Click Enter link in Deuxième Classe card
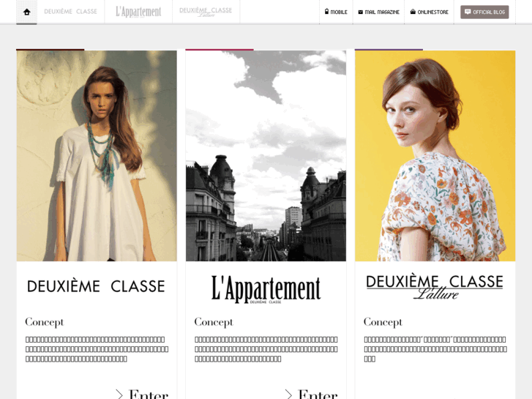Viewport: 532px width, 399px height. pos(149,395)
